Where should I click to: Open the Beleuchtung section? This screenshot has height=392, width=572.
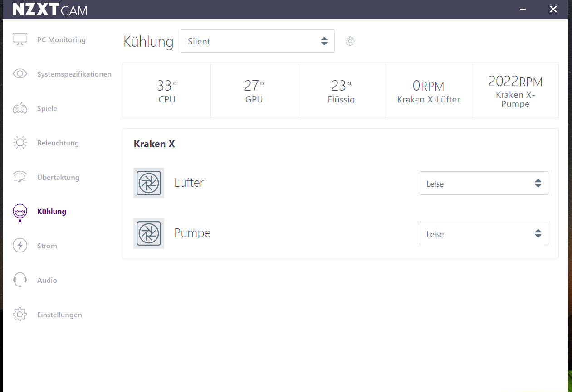click(x=58, y=143)
